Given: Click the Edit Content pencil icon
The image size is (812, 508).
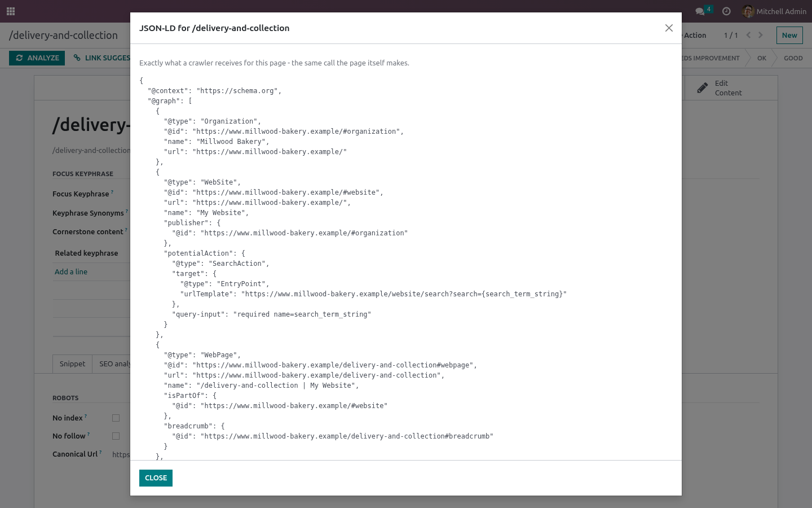Looking at the screenshot, I should [702, 88].
